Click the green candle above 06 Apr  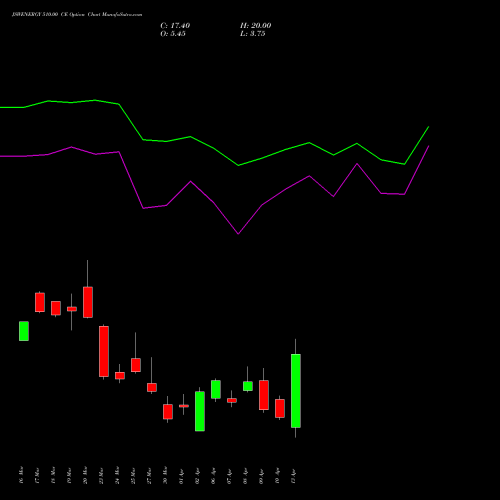click(x=216, y=389)
